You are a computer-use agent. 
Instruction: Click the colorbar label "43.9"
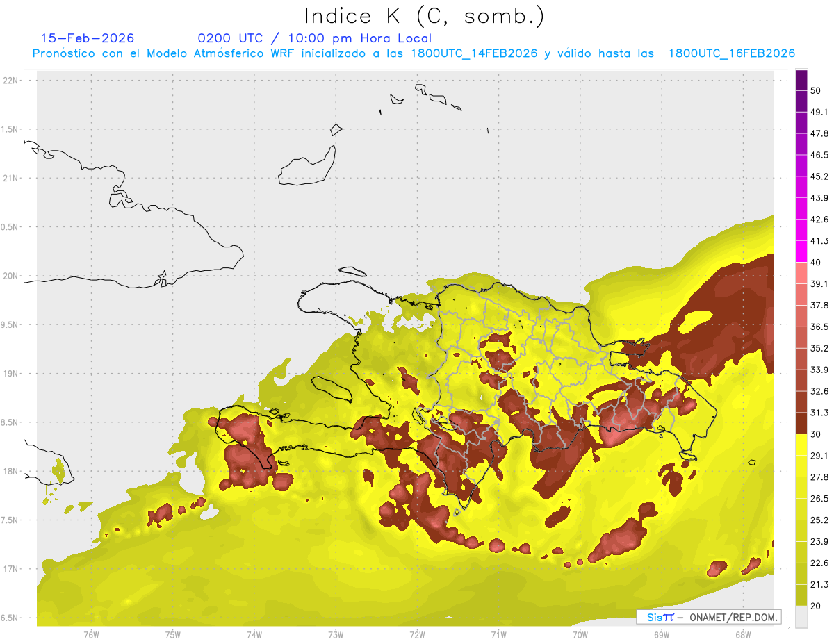[819, 198]
